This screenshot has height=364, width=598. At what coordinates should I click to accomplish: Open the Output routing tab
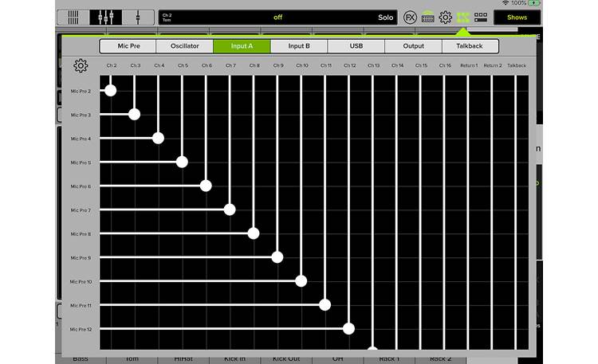(x=413, y=46)
